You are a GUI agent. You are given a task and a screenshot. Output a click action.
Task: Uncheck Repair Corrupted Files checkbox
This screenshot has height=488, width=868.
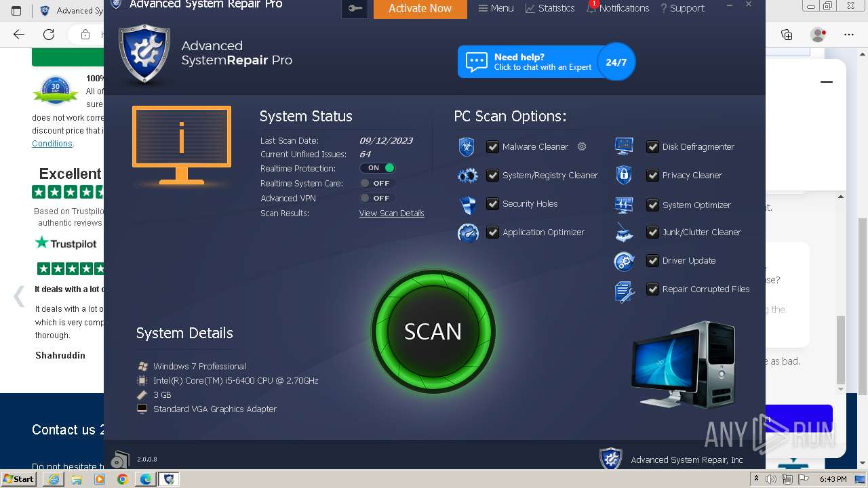pos(652,289)
